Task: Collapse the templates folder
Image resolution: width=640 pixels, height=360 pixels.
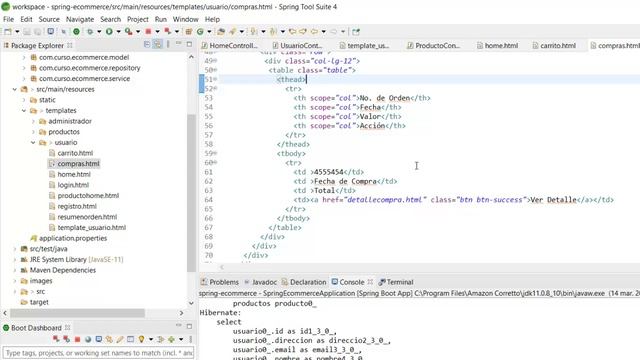Action: pyautogui.click(x=24, y=111)
